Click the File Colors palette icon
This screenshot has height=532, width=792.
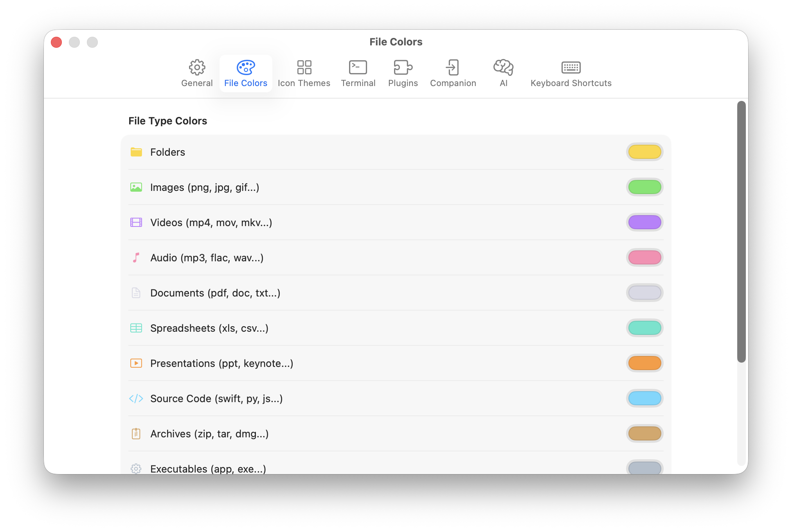click(246, 68)
